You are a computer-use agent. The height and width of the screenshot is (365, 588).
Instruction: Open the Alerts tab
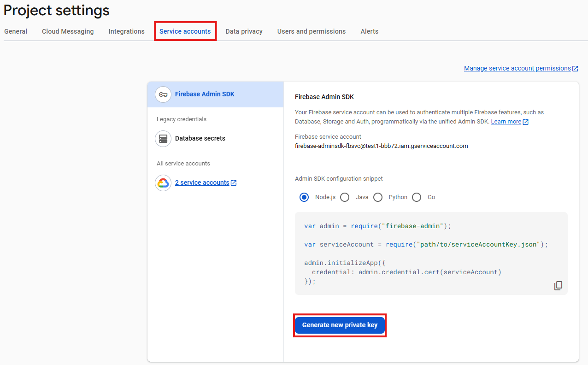pyautogui.click(x=370, y=31)
